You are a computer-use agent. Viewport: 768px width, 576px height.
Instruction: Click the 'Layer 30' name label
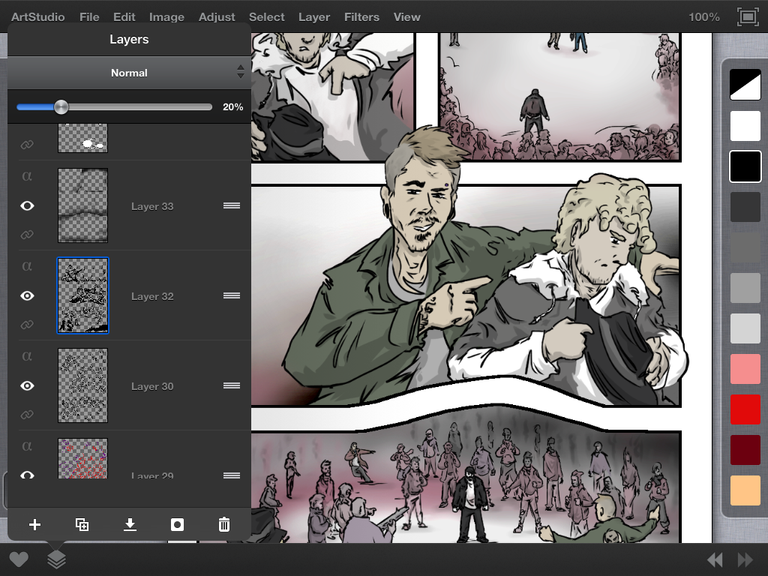point(152,386)
